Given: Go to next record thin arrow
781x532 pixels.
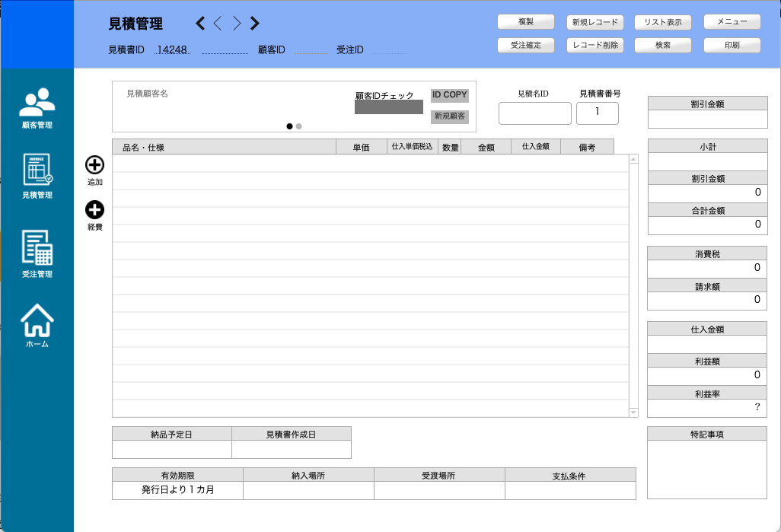Looking at the screenshot, I should pyautogui.click(x=237, y=24).
